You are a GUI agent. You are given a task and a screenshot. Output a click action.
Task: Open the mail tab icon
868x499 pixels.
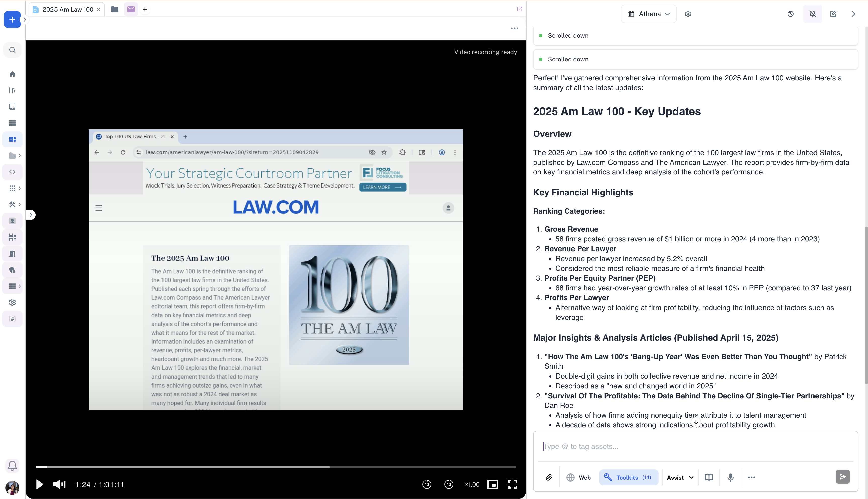131,9
